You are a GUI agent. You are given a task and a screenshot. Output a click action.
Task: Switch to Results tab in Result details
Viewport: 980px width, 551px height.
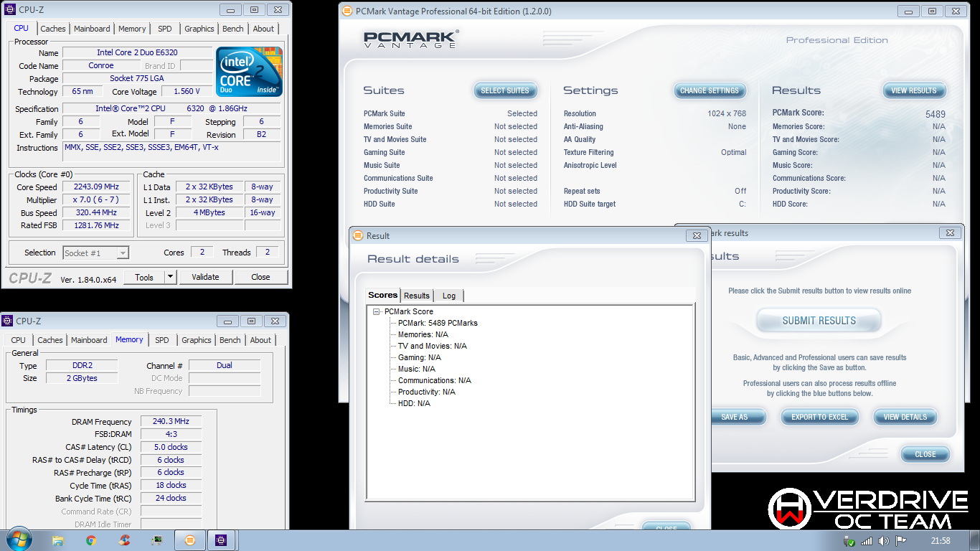[x=416, y=296]
